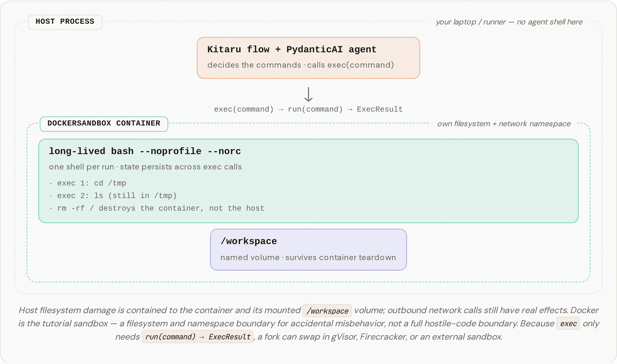Click the "rm -rf / destroys the container" line
This screenshot has height=364, width=617.
coord(156,208)
